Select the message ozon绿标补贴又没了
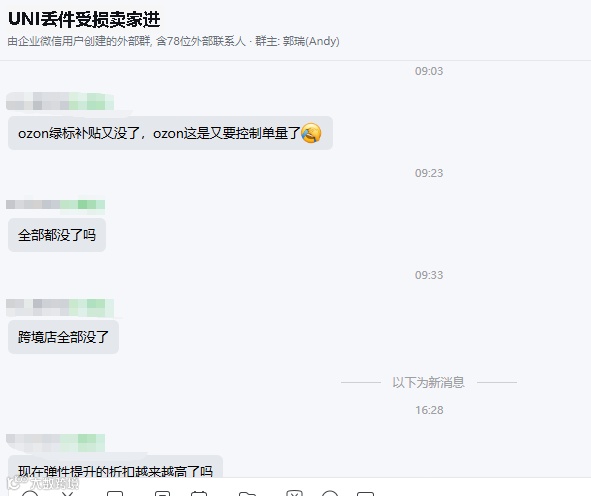The width and height of the screenshot is (591, 496). [x=170, y=133]
